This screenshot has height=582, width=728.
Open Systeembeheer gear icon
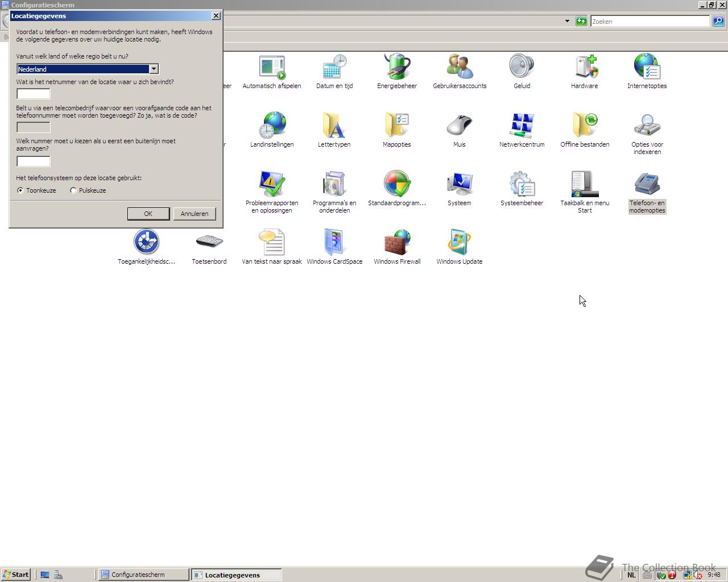coord(522,184)
